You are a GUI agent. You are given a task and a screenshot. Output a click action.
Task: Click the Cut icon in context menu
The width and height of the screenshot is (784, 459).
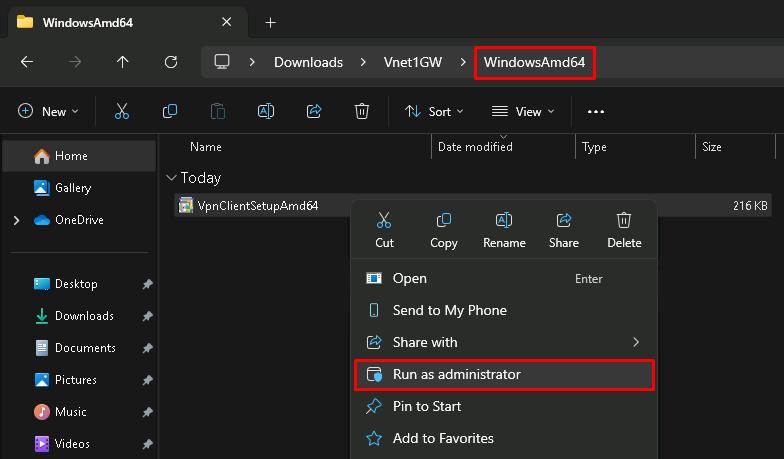384,221
